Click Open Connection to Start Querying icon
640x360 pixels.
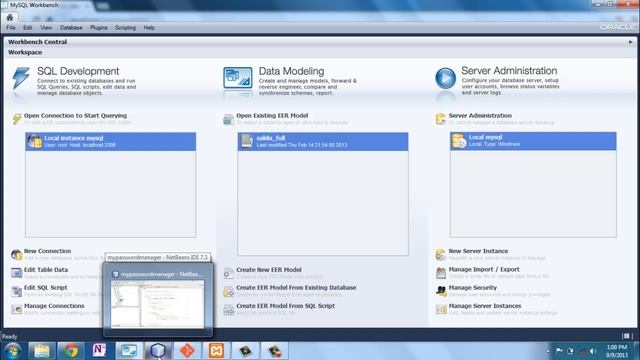(x=17, y=119)
